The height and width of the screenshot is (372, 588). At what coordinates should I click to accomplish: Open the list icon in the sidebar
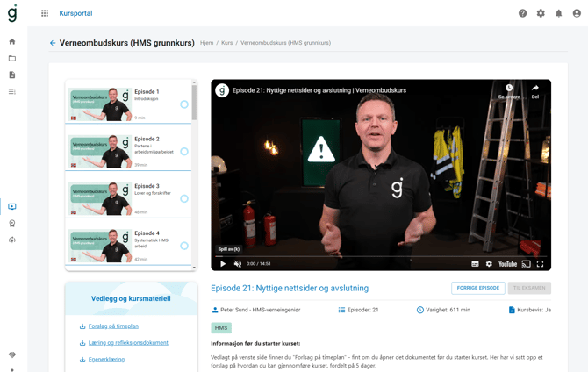click(12, 91)
